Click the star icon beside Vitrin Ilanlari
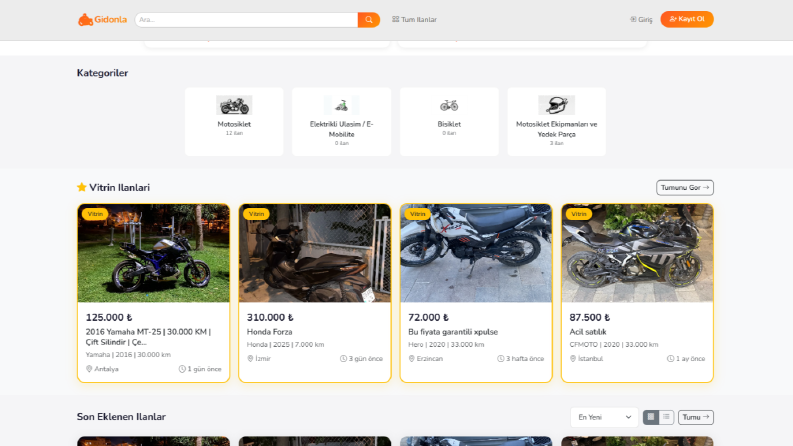793x446 pixels. 81,187
